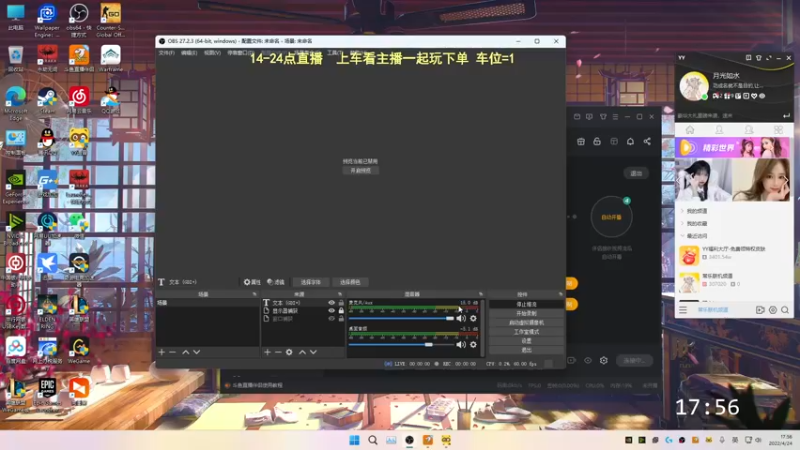The image size is (800, 450).
Task: Click the share icon in the dark streaming window
Action: point(647,141)
